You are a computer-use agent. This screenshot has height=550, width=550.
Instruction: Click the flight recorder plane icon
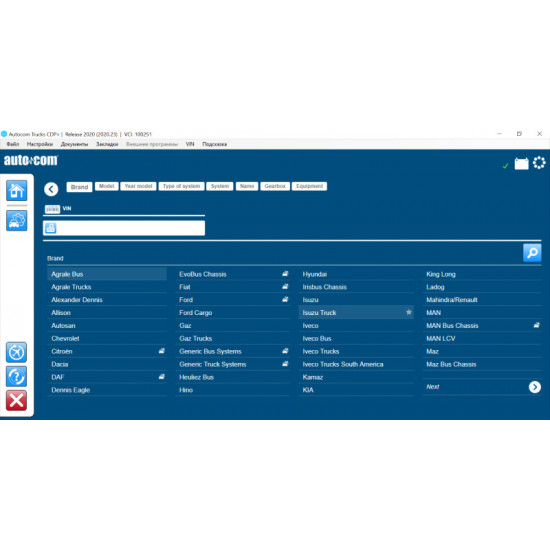pos(16,352)
